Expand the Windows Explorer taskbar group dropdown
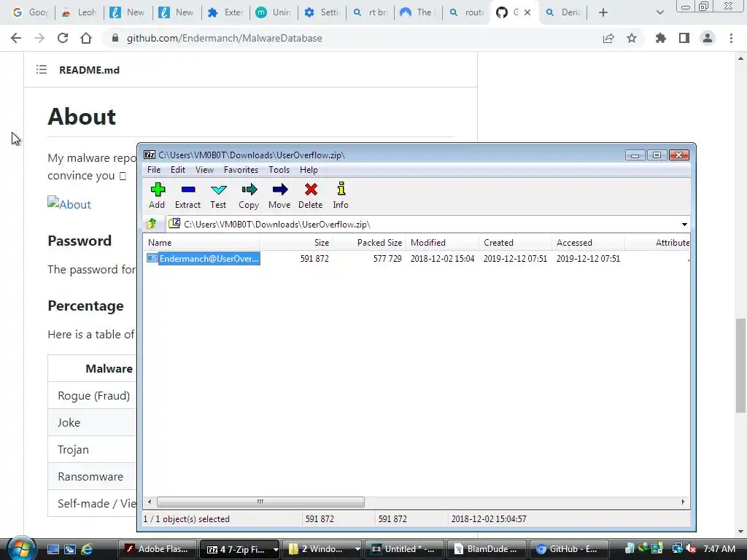Image resolution: width=747 pixels, height=560 pixels. 357,549
